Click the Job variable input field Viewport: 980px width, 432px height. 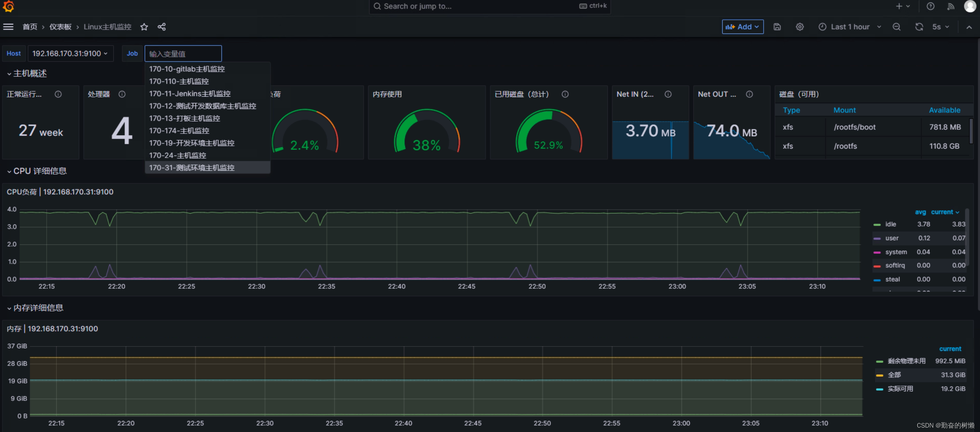coord(183,54)
